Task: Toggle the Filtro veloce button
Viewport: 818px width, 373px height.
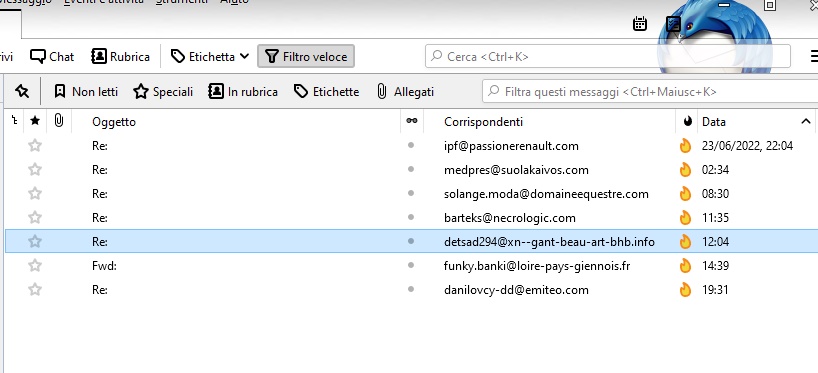Action: [306, 56]
